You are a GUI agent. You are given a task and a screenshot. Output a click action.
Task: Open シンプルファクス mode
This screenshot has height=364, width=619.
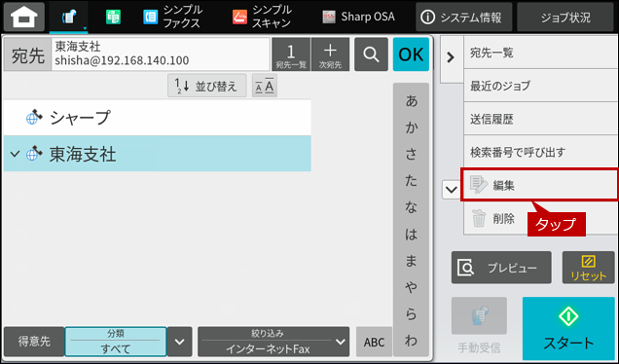[x=172, y=17]
